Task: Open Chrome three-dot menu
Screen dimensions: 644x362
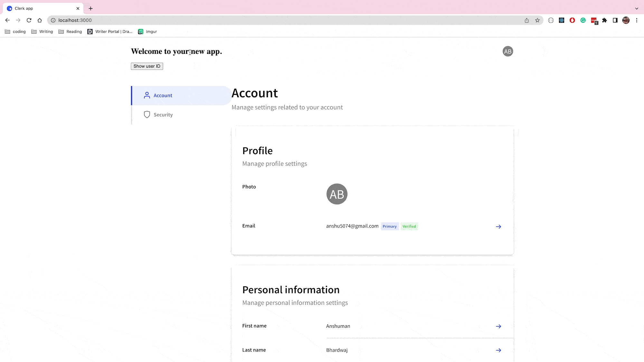Action: pos(637,20)
